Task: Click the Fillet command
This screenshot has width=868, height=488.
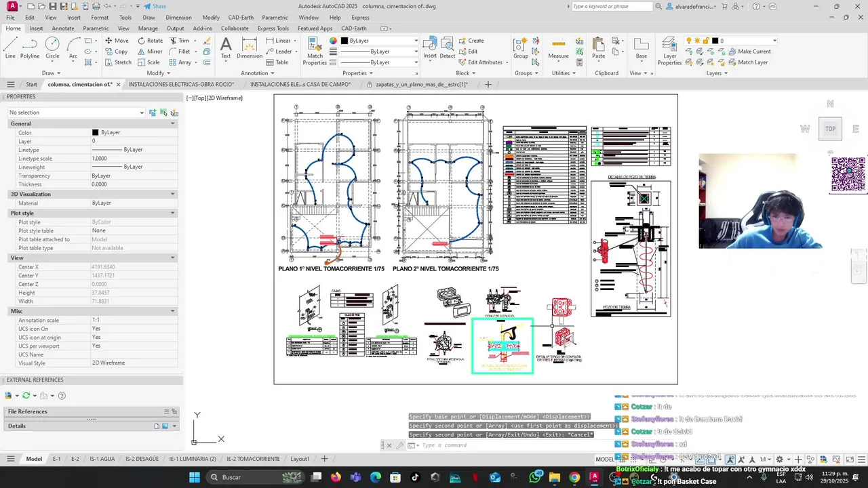Action: [x=179, y=52]
